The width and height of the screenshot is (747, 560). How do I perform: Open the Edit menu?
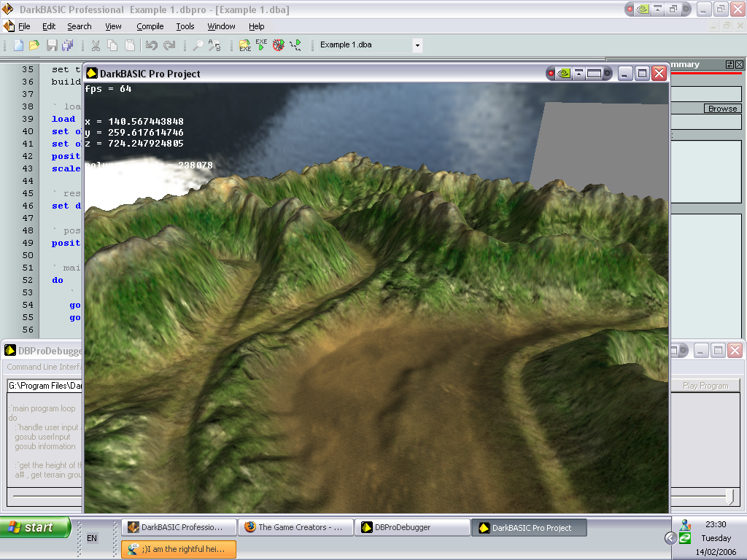coord(49,26)
